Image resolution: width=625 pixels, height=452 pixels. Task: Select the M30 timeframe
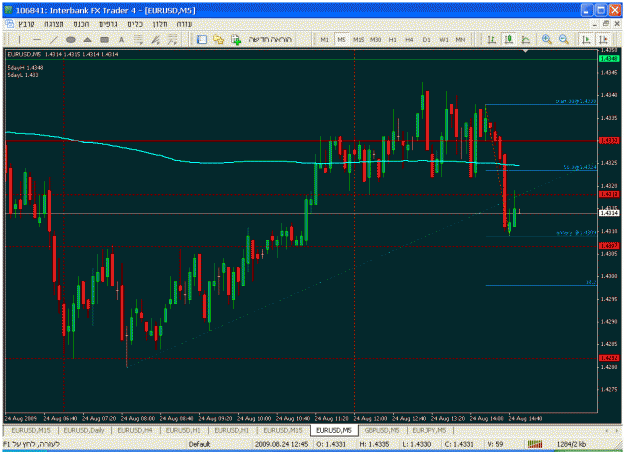coord(375,39)
